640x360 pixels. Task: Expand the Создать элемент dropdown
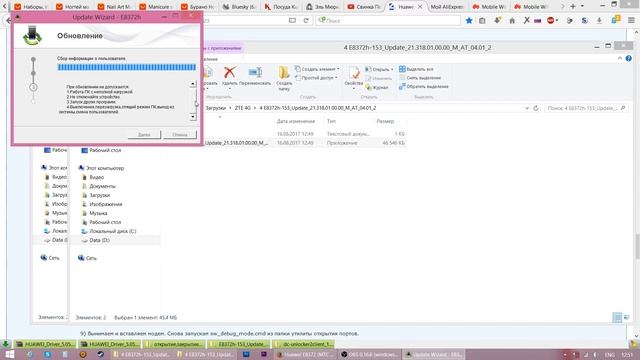(x=338, y=69)
